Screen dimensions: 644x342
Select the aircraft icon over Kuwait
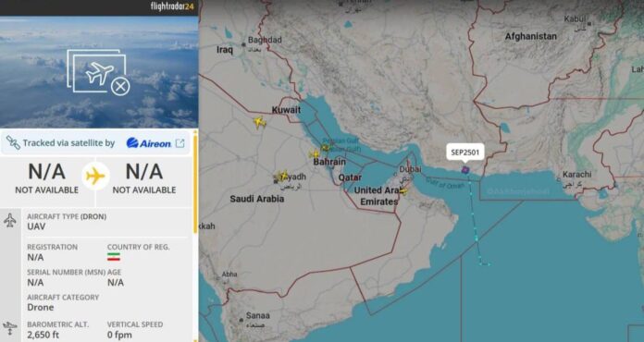point(260,122)
